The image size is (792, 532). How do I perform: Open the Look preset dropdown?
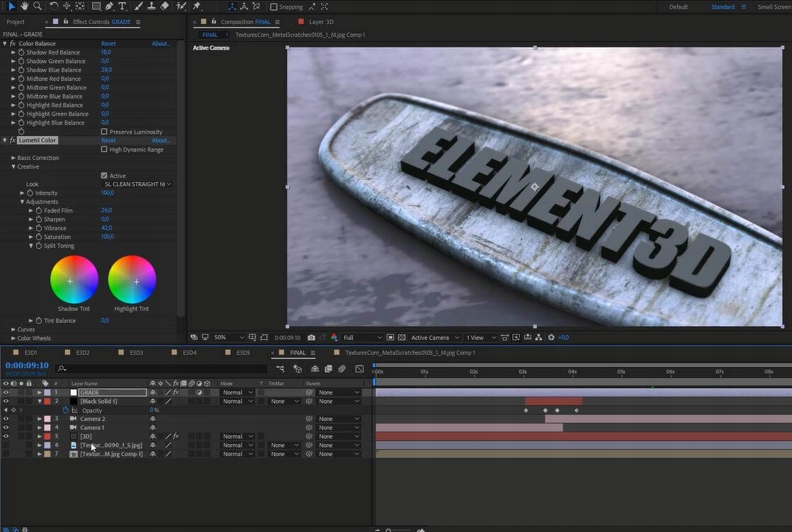click(x=137, y=184)
